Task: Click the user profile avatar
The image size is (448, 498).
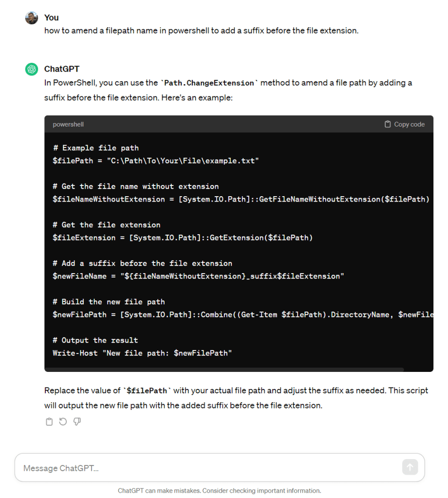Action: coord(32,18)
